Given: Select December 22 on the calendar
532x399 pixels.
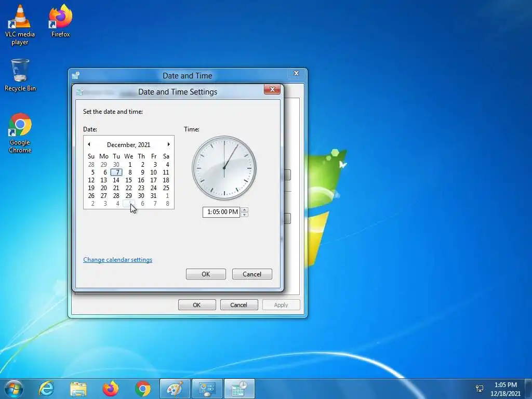Looking at the screenshot, I should [129, 188].
